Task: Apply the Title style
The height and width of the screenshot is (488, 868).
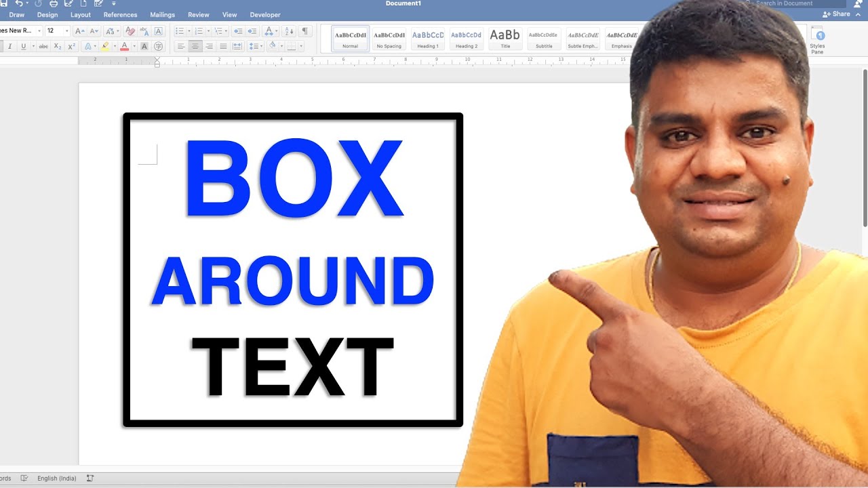Action: [x=505, y=39]
